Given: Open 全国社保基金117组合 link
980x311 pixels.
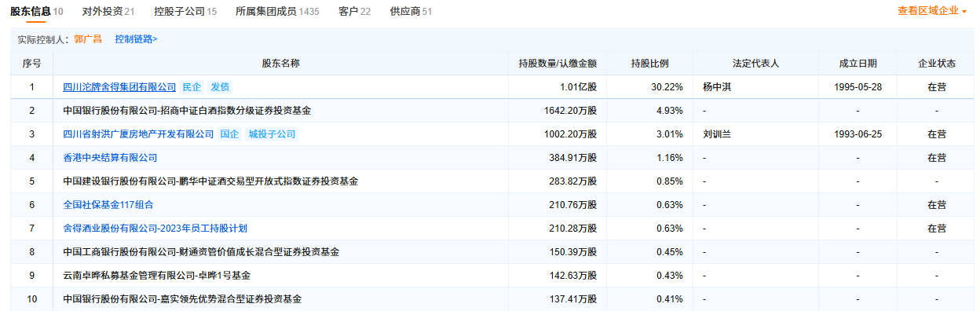Looking at the screenshot, I should point(108,205).
